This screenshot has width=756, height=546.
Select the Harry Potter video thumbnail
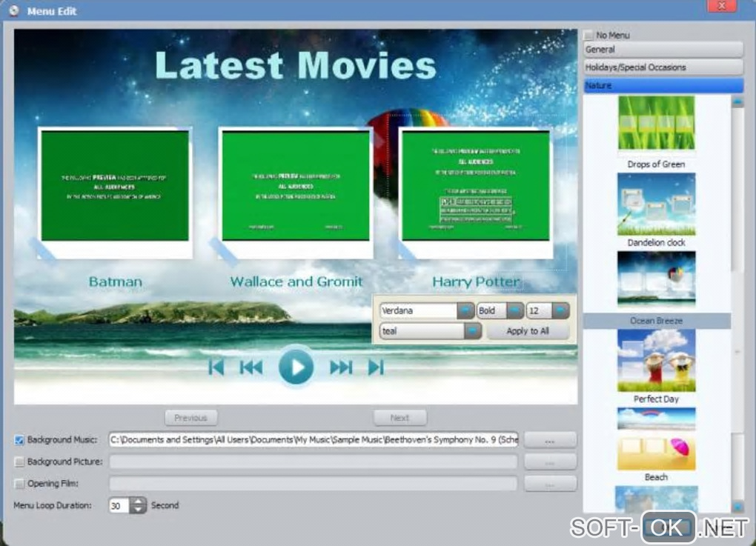click(x=475, y=193)
